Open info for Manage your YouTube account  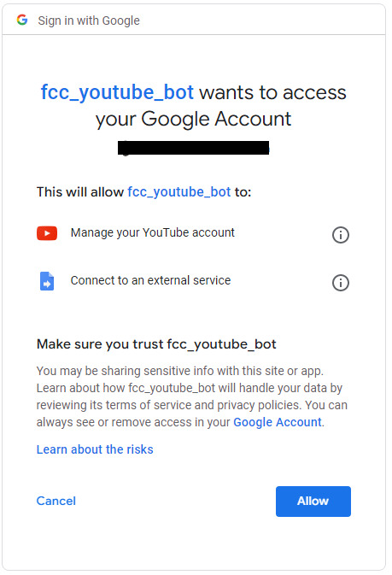pyautogui.click(x=340, y=235)
